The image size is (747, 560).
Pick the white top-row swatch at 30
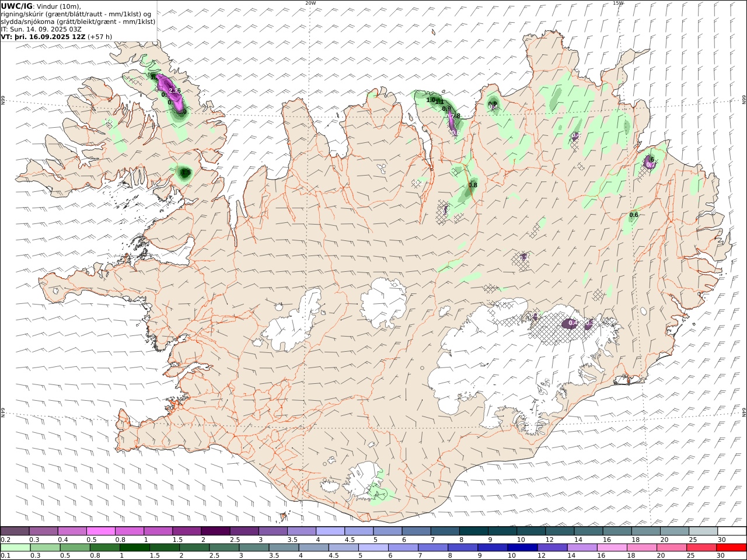[x=732, y=531]
